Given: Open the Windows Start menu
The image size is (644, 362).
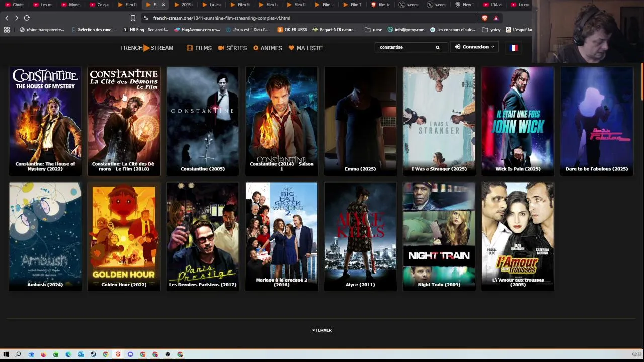Looking at the screenshot, I should (6, 354).
